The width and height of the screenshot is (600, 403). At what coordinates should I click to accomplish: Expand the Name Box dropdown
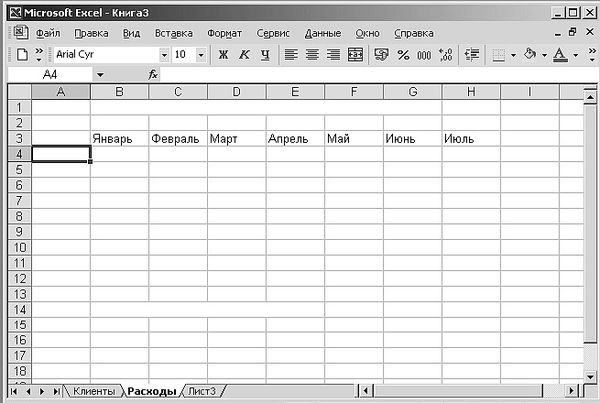(99, 75)
